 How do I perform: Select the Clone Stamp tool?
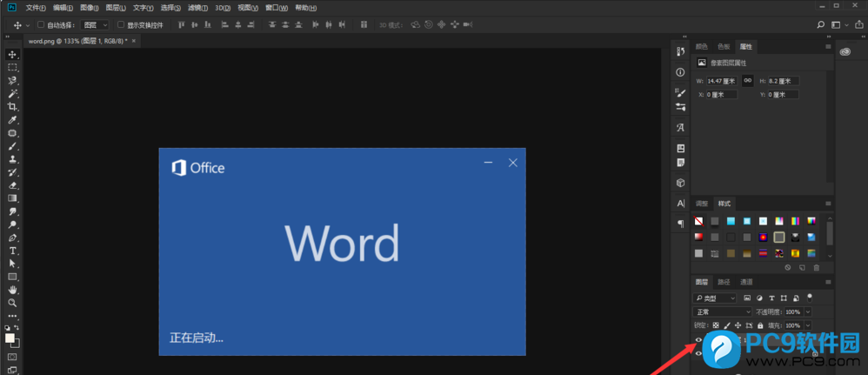click(11, 159)
